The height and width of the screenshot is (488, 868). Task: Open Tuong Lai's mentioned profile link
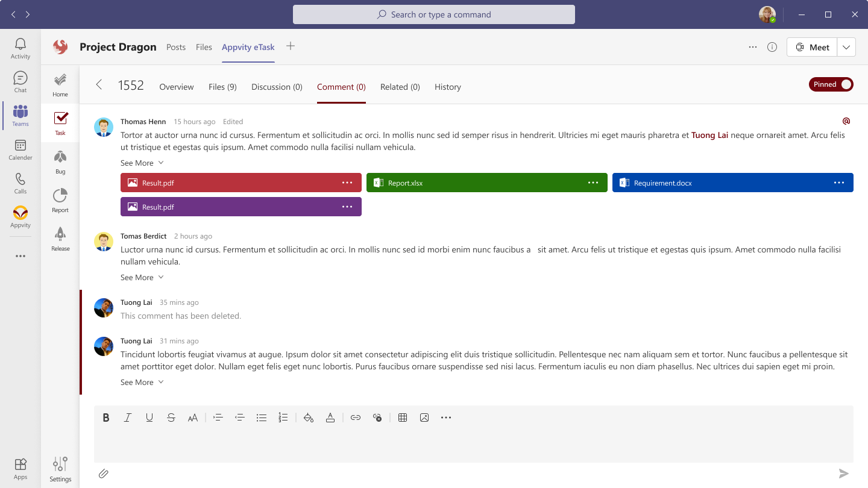coord(709,135)
